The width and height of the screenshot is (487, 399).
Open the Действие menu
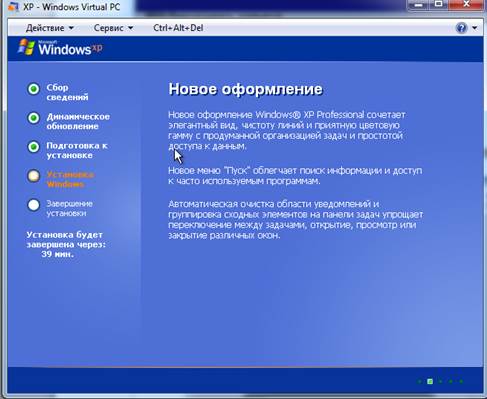[x=50, y=28]
